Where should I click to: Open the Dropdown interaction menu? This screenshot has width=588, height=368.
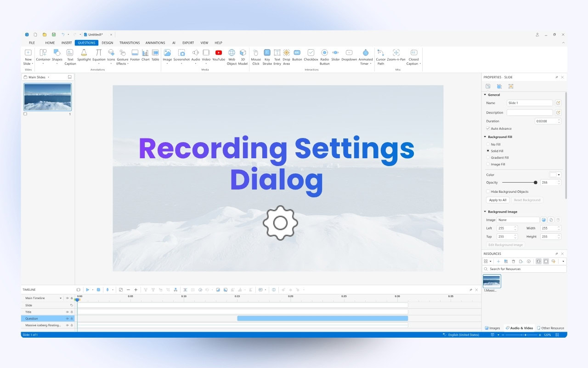pyautogui.click(x=349, y=55)
